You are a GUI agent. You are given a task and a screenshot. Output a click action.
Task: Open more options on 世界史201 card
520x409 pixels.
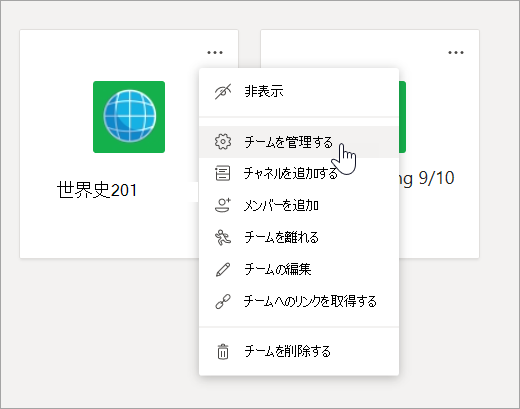215,52
